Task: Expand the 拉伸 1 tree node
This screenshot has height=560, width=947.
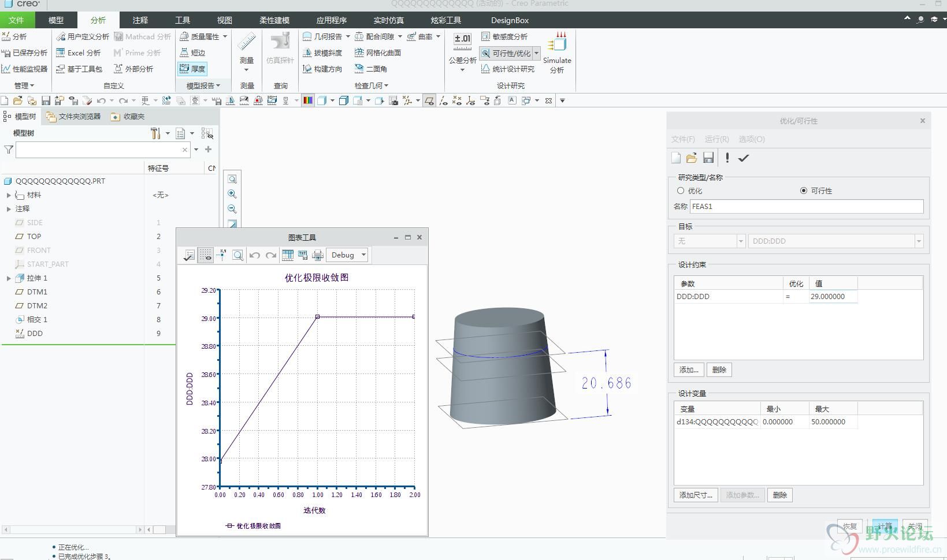Action: [x=9, y=278]
